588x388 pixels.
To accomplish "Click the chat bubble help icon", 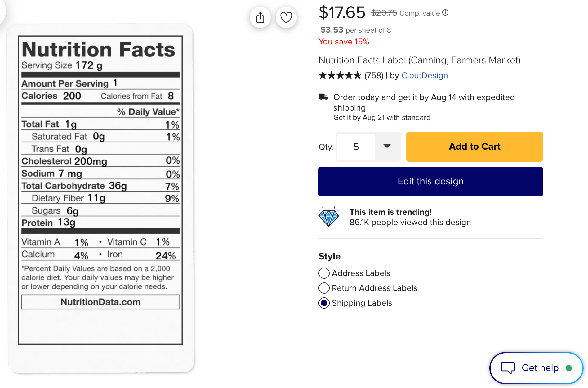I will 508,368.
